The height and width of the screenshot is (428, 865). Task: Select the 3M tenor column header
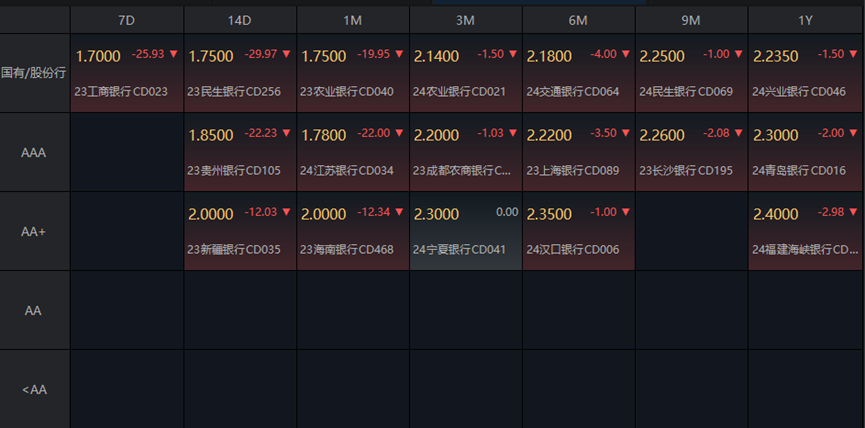coord(465,20)
